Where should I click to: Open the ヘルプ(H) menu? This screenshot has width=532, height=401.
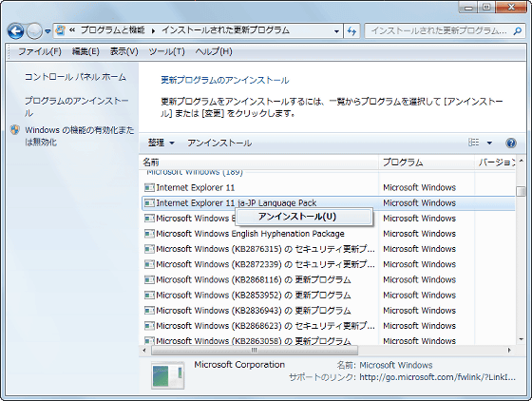(x=214, y=51)
